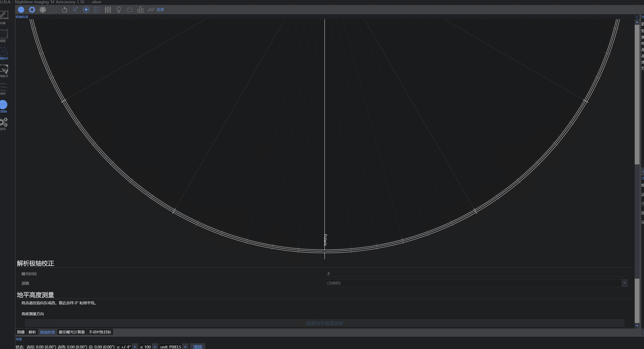Click the 极轴校准 panel title label

[x=22, y=17]
